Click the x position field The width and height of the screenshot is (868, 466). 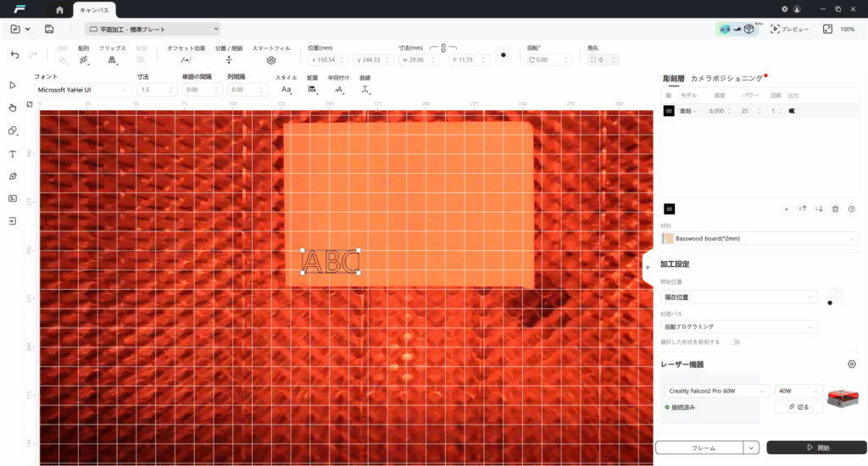point(328,60)
